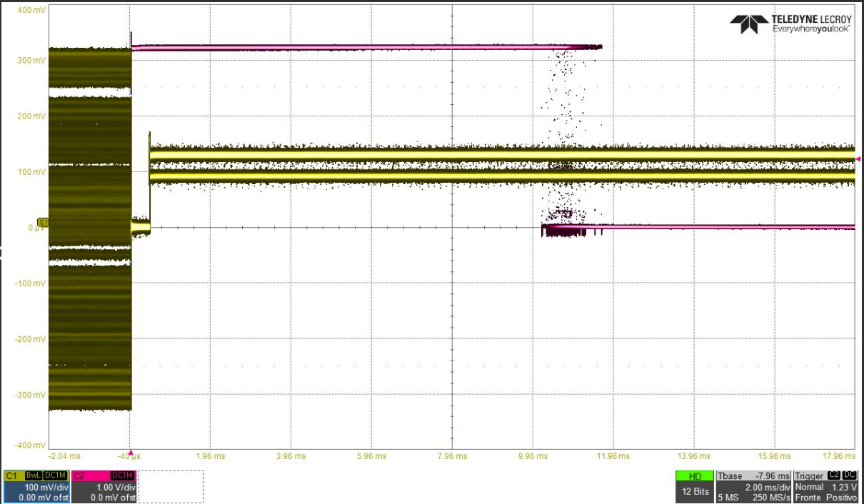Click the empty dashed descriptor slot
864x504 pixels.
[x=171, y=487]
